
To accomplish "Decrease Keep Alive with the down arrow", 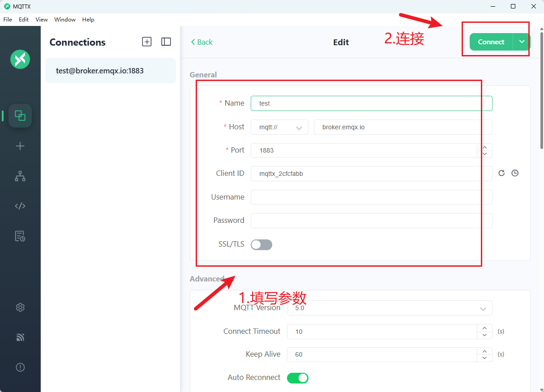I will click(485, 358).
